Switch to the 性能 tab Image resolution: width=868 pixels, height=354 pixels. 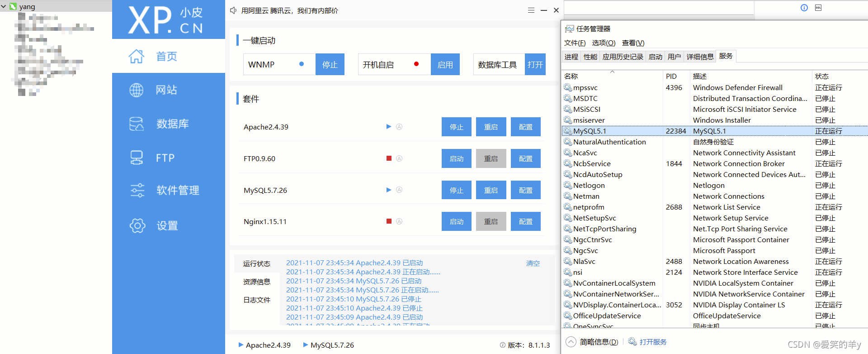pyautogui.click(x=590, y=57)
